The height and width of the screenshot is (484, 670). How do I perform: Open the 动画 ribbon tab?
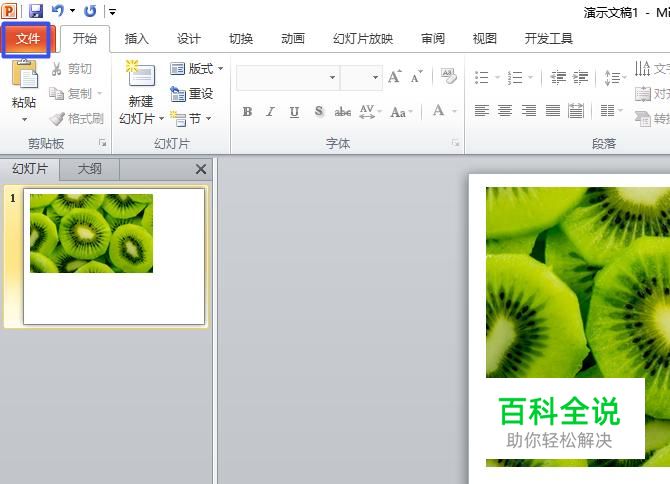pyautogui.click(x=293, y=39)
